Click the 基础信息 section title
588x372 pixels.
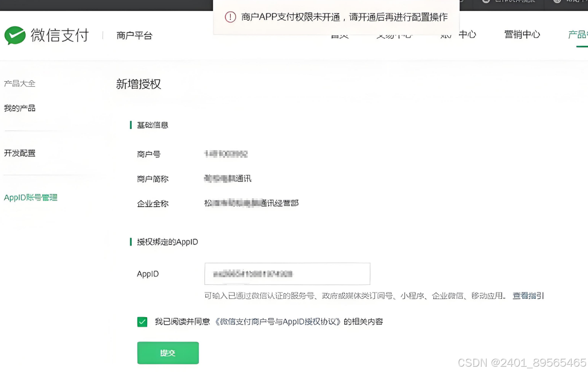[152, 125]
